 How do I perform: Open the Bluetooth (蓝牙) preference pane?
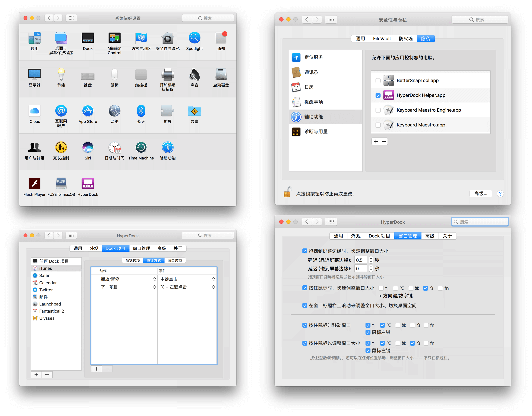coord(141,111)
